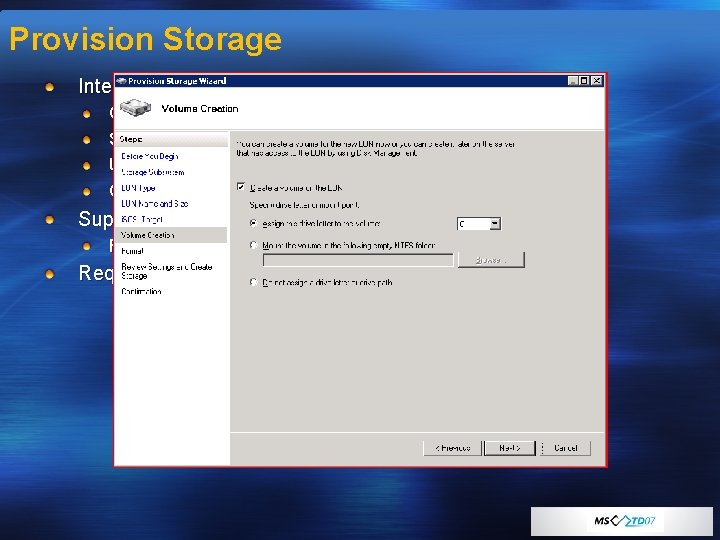Go to 'LUN Name and Size' step
The height and width of the screenshot is (540, 720).
(154, 203)
